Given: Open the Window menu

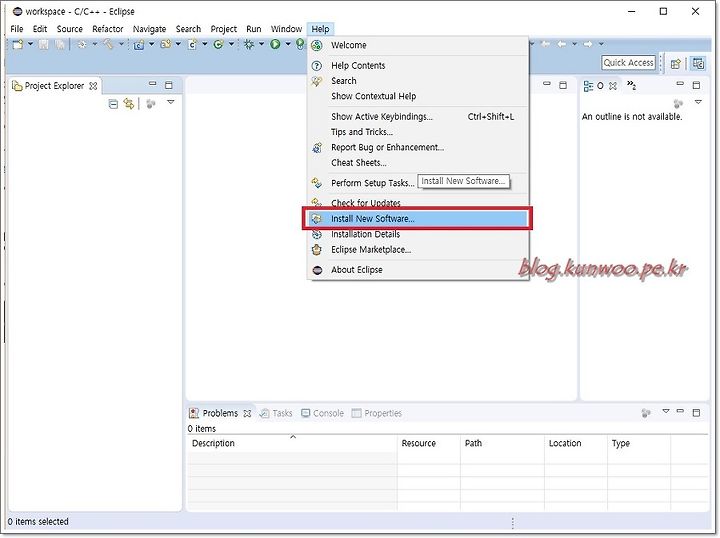Looking at the screenshot, I should coord(287,29).
